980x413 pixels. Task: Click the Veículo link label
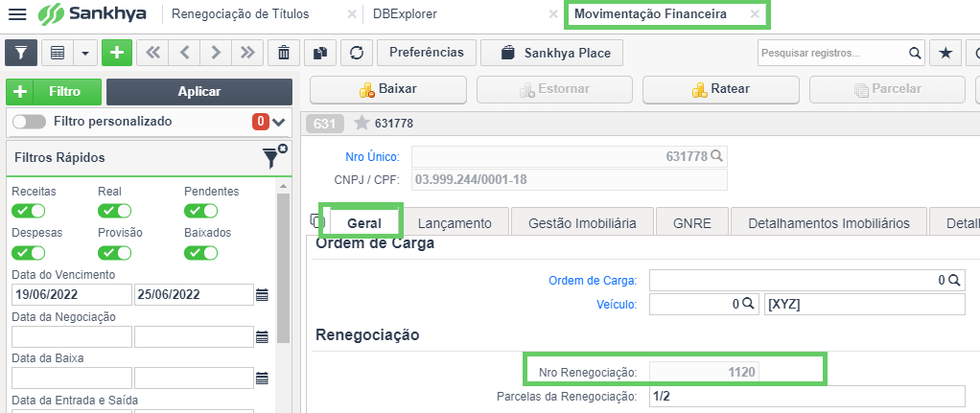[618, 305]
